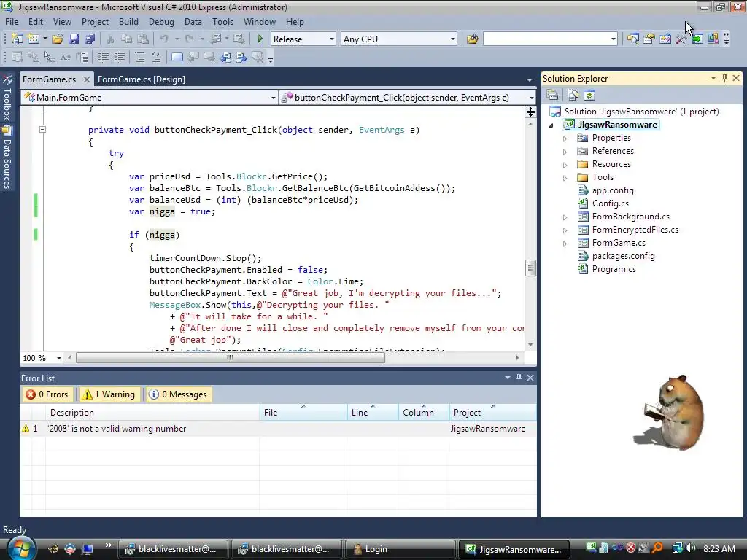Click the Save All stacked-disks icon
This screenshot has width=747, height=560.
(x=90, y=39)
